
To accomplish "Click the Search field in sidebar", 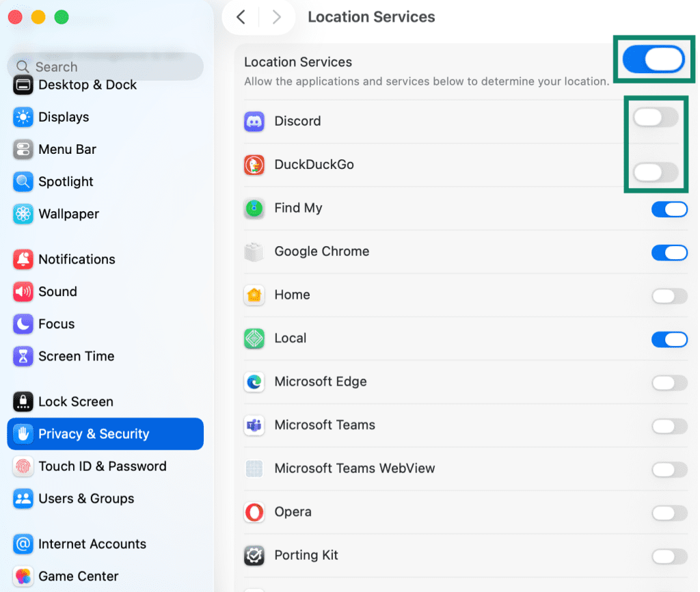I will (105, 66).
